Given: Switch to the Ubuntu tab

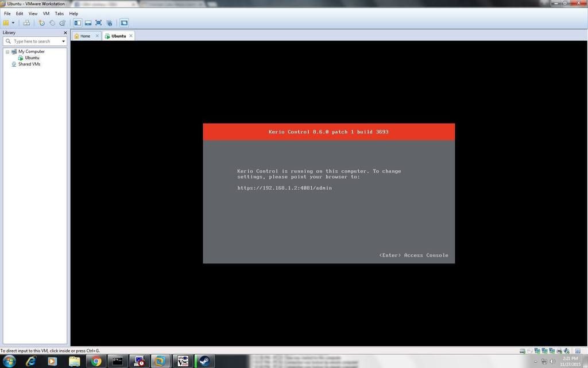Looking at the screenshot, I should pos(118,36).
